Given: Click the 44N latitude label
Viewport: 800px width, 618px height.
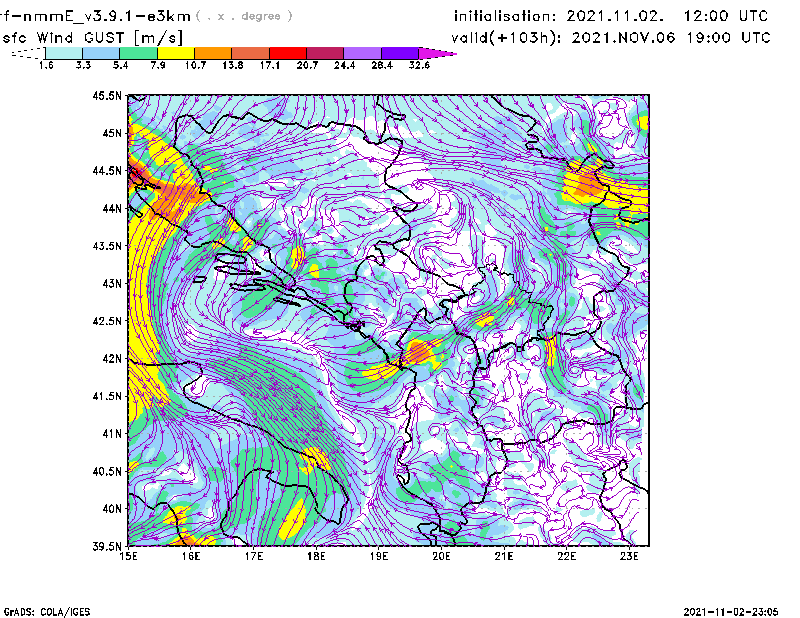Looking at the screenshot, I should click(112, 208).
